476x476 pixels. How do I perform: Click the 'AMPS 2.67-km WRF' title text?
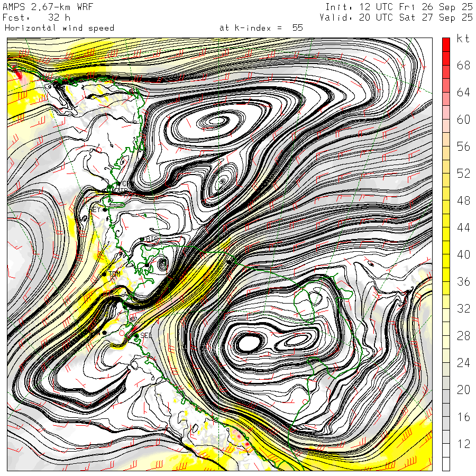click(39, 7)
